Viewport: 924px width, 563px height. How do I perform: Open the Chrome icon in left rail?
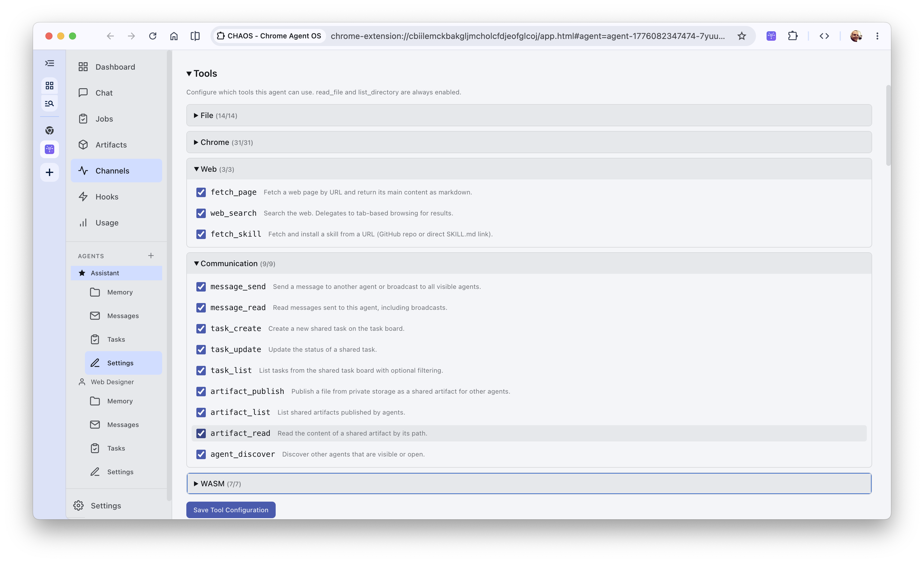pyautogui.click(x=50, y=130)
